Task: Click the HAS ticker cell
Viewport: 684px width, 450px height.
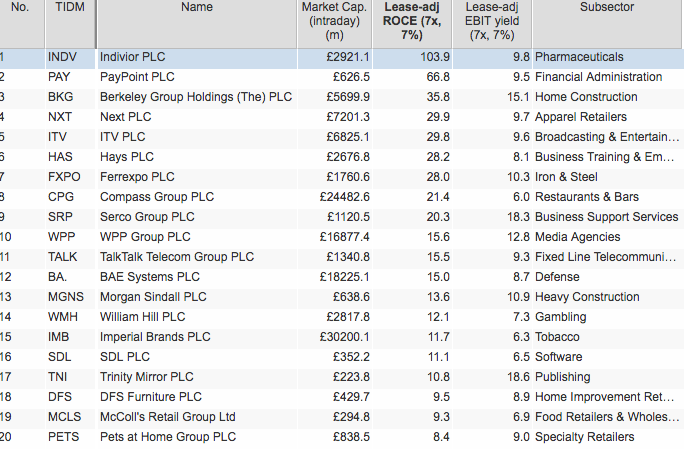Action: coord(60,157)
